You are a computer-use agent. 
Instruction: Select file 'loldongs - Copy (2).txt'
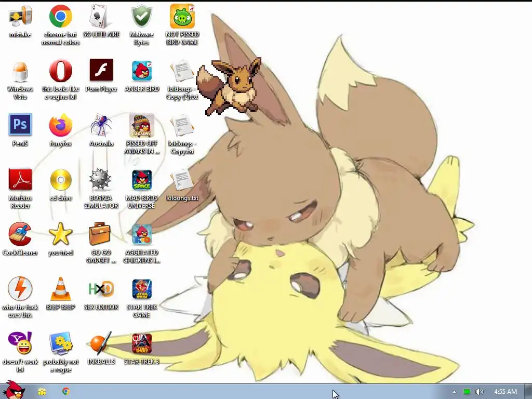coord(182,71)
